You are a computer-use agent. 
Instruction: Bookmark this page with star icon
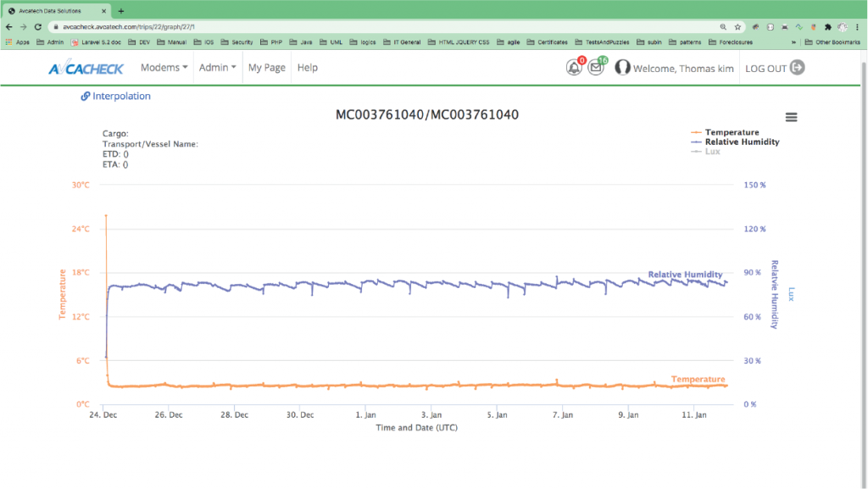pyautogui.click(x=737, y=26)
